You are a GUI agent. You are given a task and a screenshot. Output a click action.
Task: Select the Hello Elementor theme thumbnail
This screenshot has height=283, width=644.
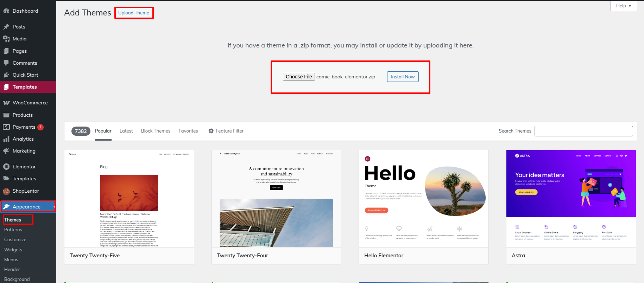[423, 199]
